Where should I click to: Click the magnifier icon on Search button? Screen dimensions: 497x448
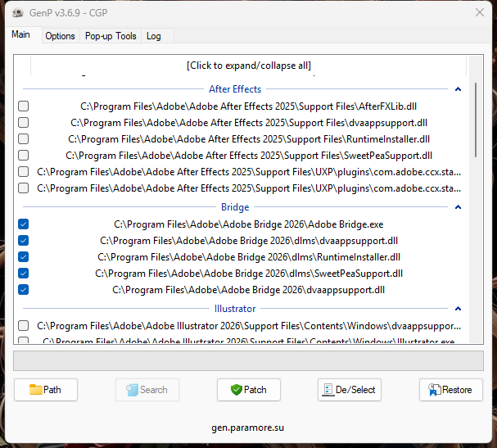pos(132,390)
